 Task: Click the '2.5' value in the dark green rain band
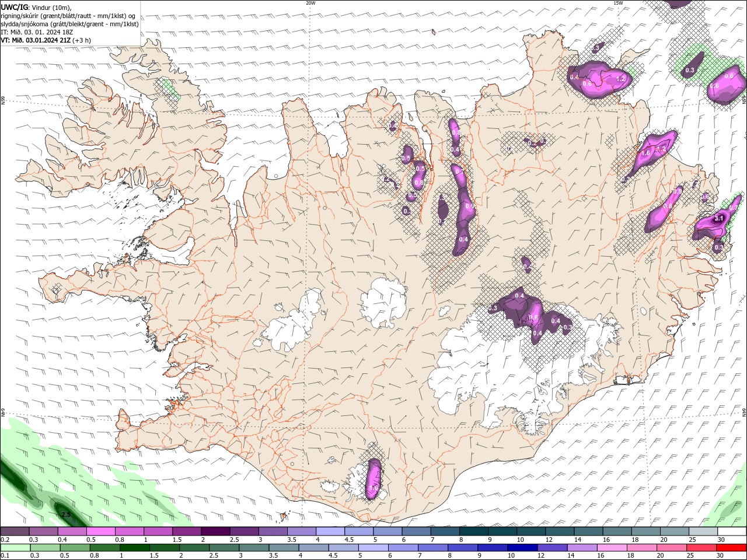[66, 514]
